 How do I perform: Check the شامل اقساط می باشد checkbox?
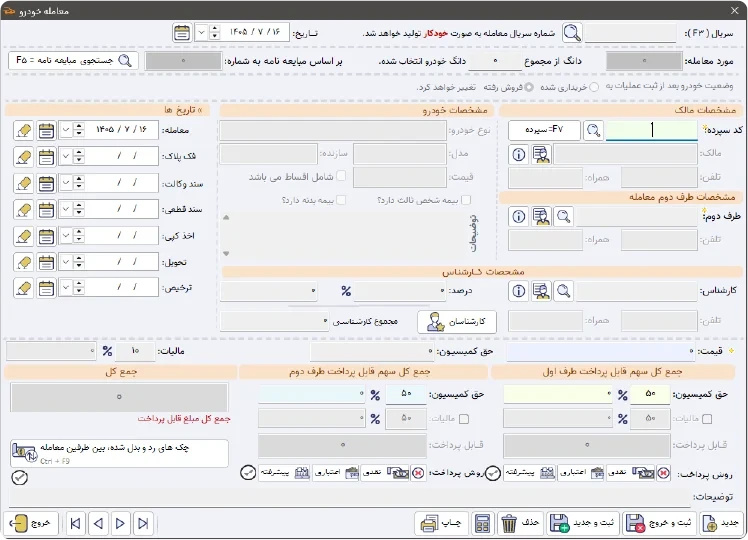point(341,176)
